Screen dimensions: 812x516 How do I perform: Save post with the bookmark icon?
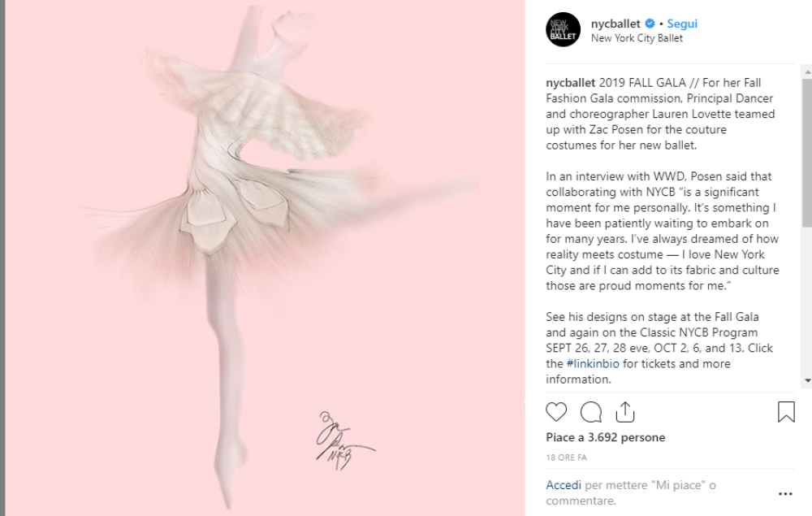pyautogui.click(x=786, y=412)
